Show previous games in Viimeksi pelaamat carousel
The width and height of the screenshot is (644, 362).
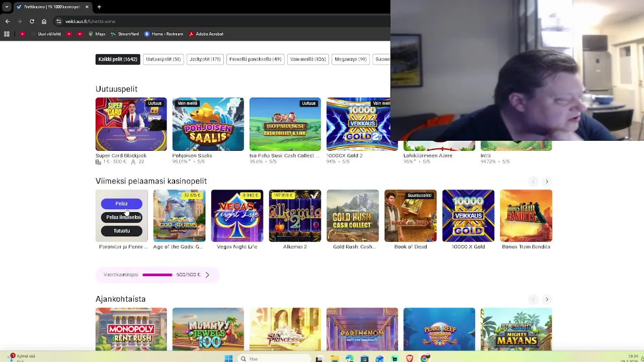[x=533, y=181]
